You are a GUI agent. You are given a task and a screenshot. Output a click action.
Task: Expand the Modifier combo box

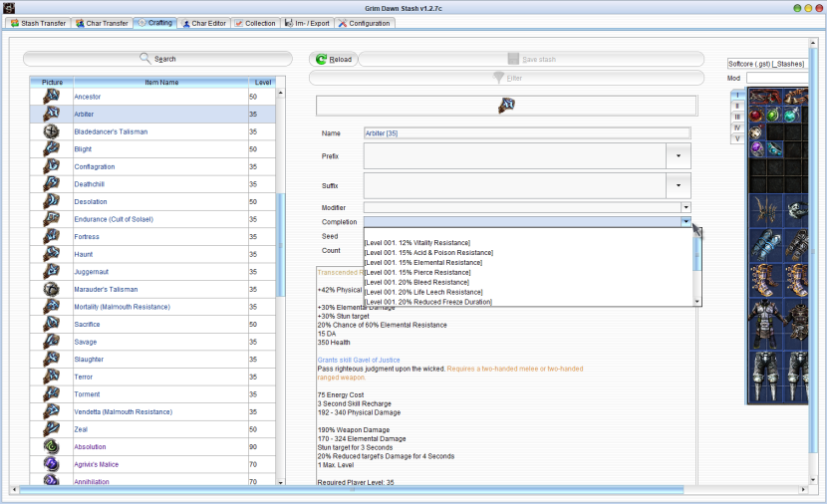click(x=686, y=207)
